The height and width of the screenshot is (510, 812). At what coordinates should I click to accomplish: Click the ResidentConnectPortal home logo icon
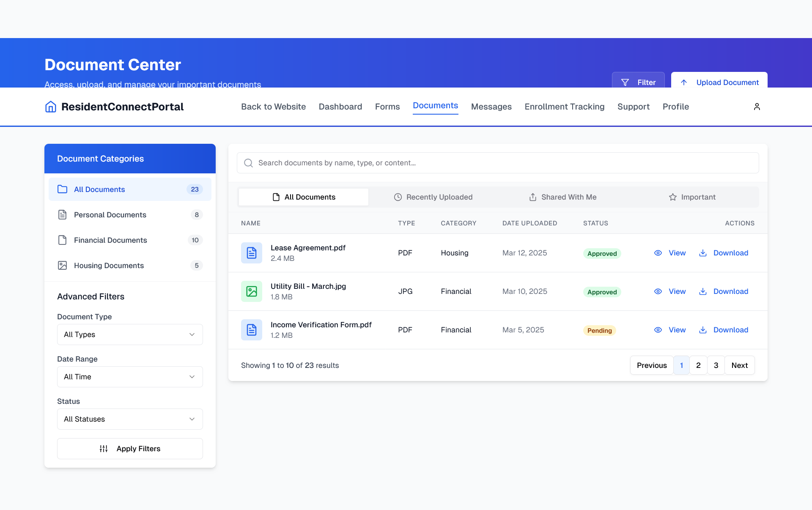click(x=50, y=107)
